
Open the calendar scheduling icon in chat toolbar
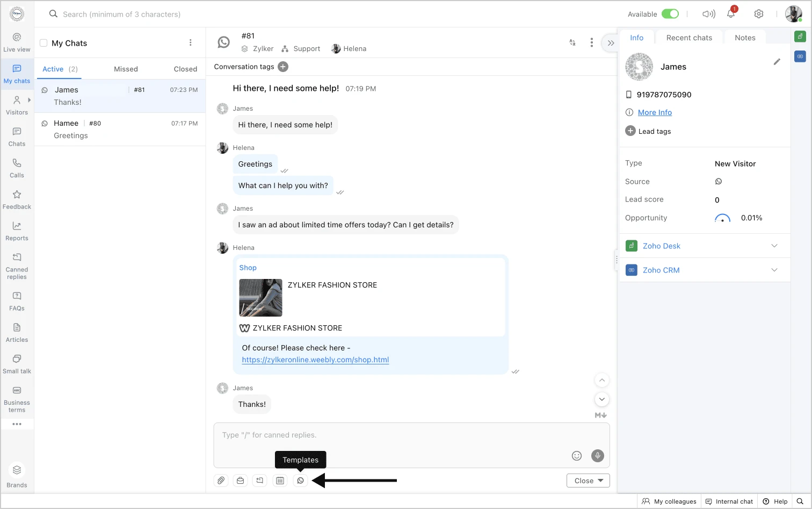280,481
